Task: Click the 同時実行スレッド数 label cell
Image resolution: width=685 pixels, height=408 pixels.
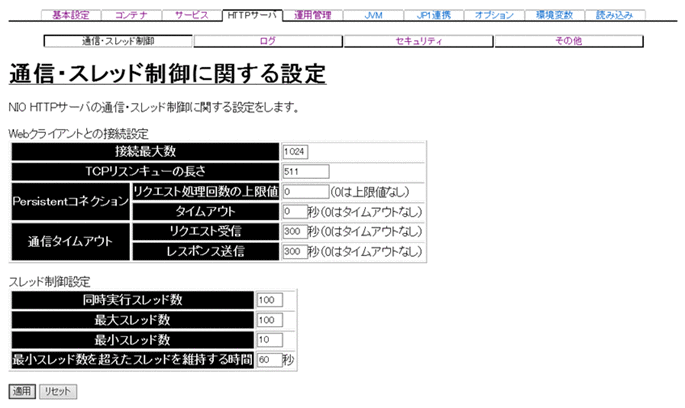Action: [x=132, y=300]
